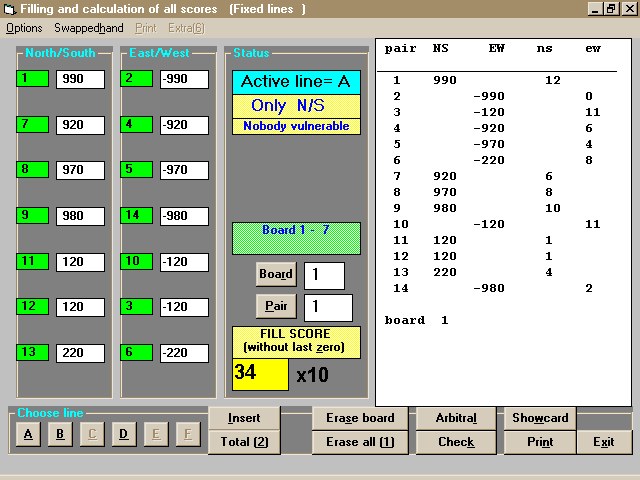Click the green Board 1 - 7 panel
The width and height of the screenshot is (640, 480).
pyautogui.click(x=296, y=238)
